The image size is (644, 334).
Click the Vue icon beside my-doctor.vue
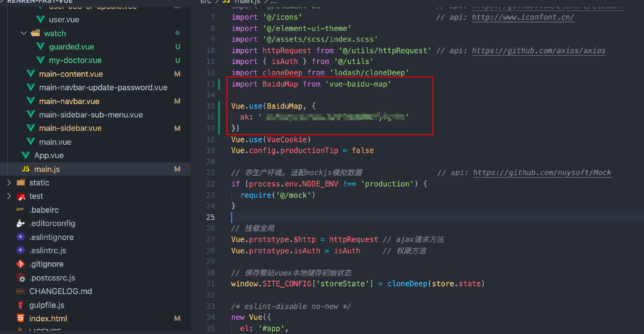(x=41, y=60)
